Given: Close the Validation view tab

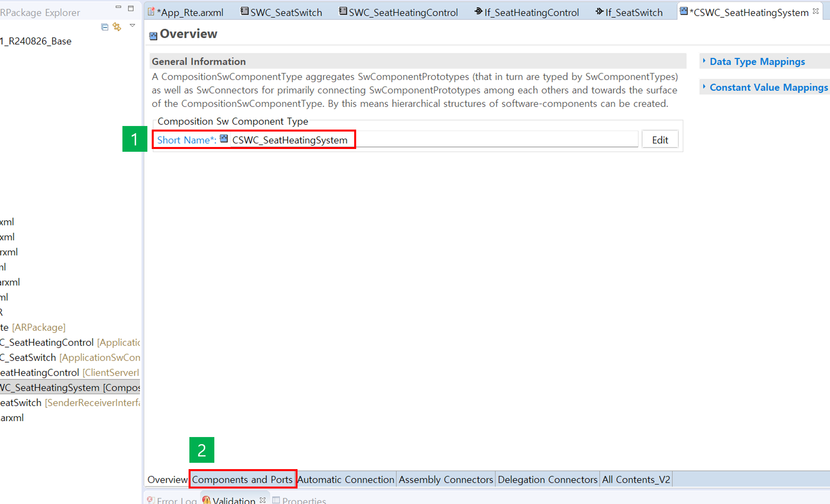Looking at the screenshot, I should (263, 500).
